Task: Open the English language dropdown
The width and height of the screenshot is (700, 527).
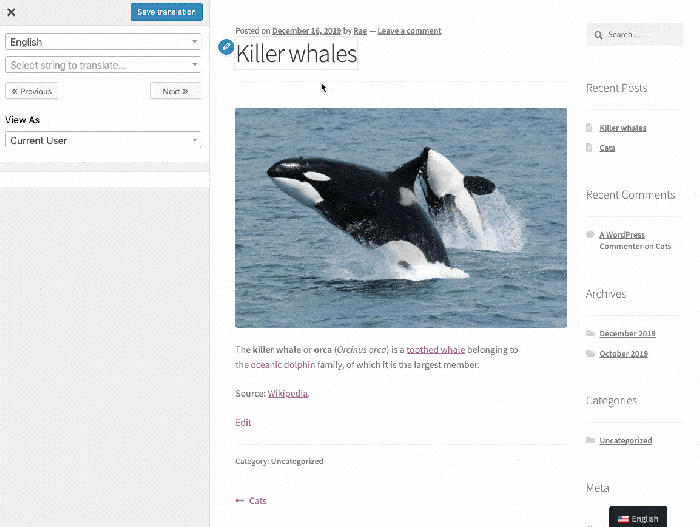Action: click(x=103, y=42)
